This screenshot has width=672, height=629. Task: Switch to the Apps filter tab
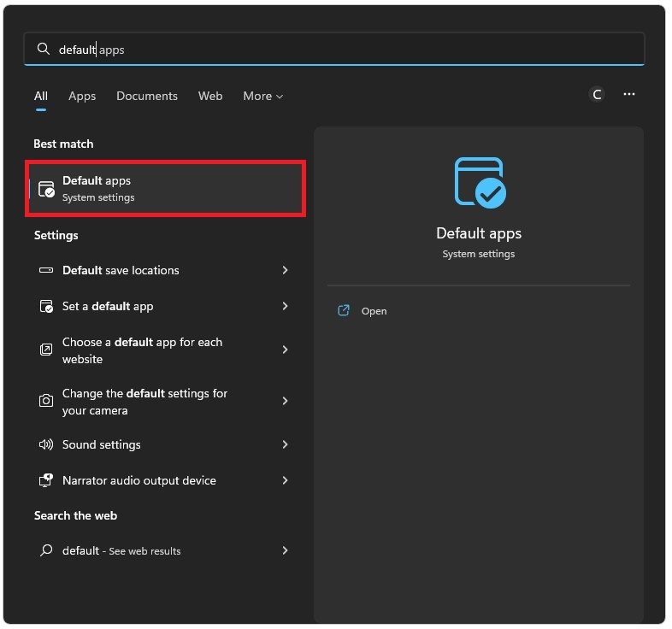pos(82,97)
